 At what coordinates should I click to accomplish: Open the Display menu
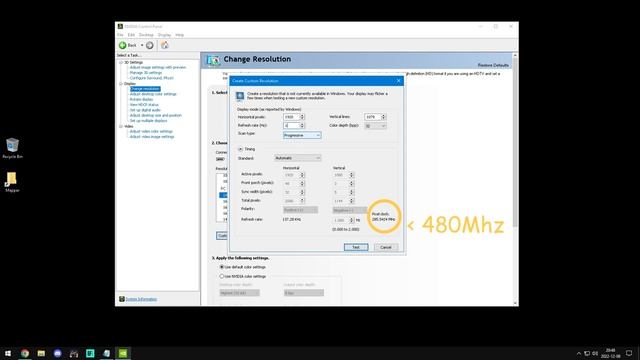click(x=164, y=35)
